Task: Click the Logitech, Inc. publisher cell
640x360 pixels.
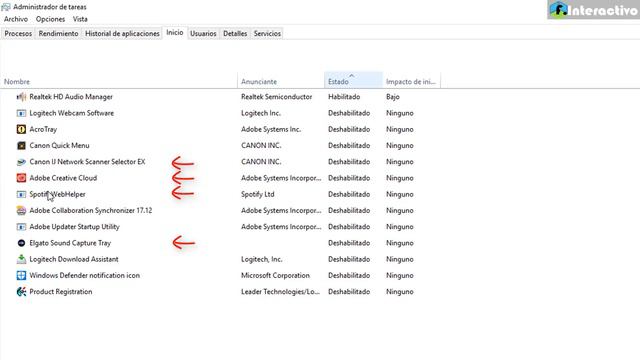Action: tap(262, 259)
